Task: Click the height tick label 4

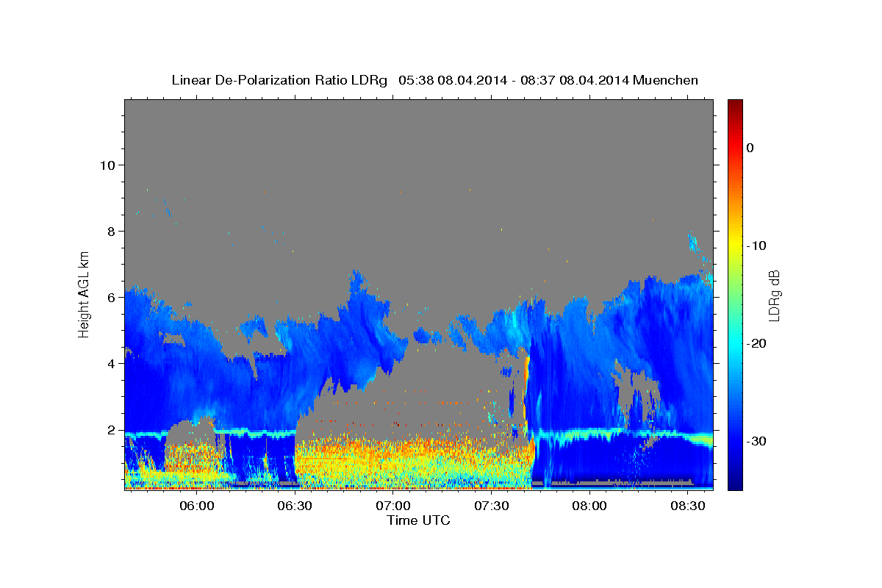Action: tap(111, 364)
